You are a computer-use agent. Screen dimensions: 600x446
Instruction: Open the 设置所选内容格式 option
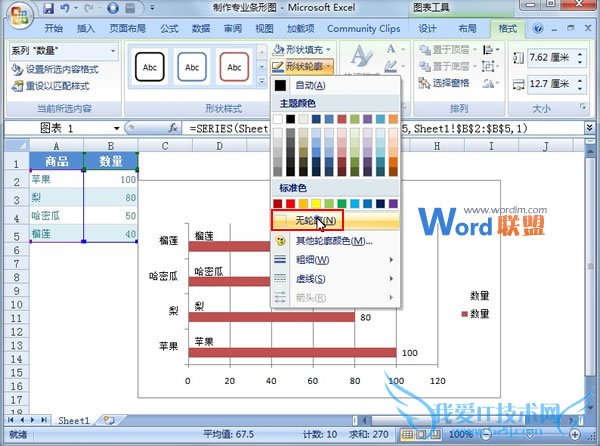pos(55,69)
